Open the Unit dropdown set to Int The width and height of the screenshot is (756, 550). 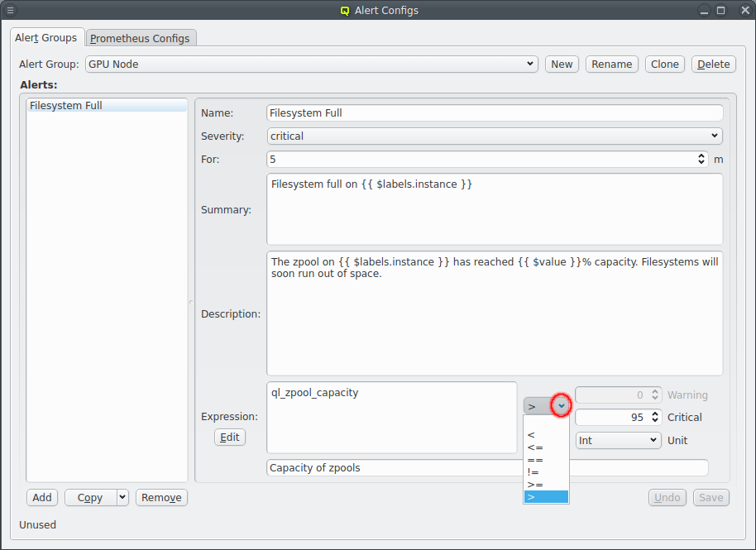click(618, 441)
